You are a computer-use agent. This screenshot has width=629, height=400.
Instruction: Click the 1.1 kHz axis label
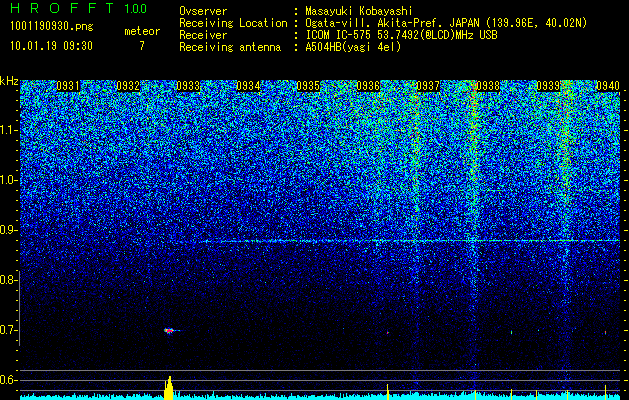pos(8,130)
